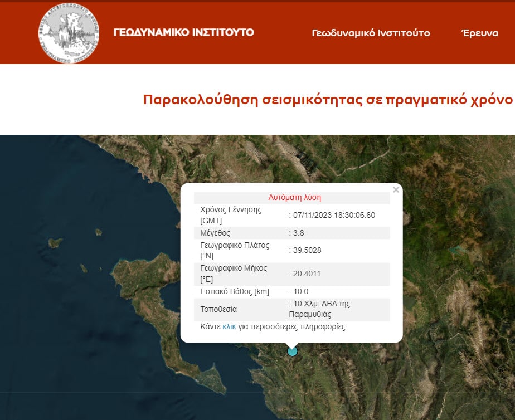
Task: Select the origin time value 07/11/2023 18:30:06.60
Action: pos(334,215)
